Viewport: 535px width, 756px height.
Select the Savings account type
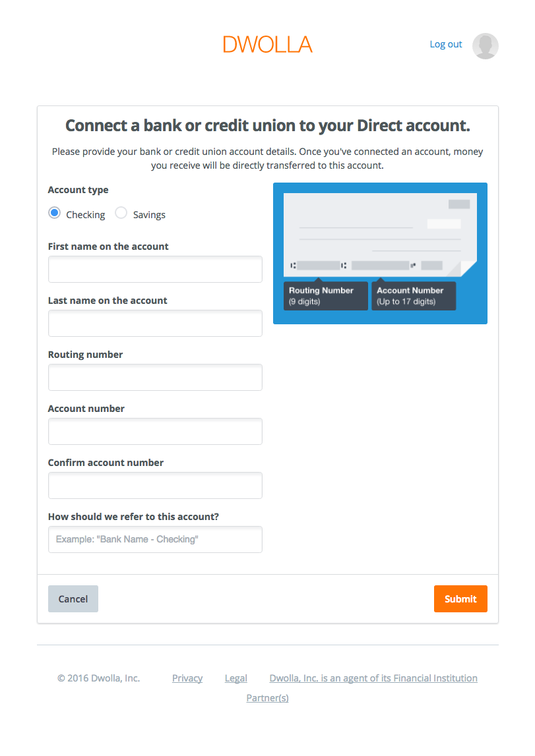tap(121, 214)
